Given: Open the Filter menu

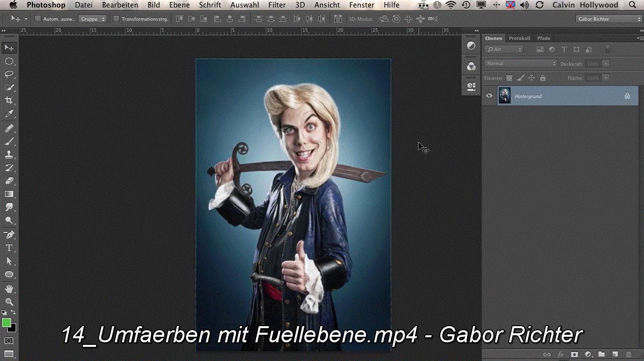Looking at the screenshot, I should coord(277,5).
